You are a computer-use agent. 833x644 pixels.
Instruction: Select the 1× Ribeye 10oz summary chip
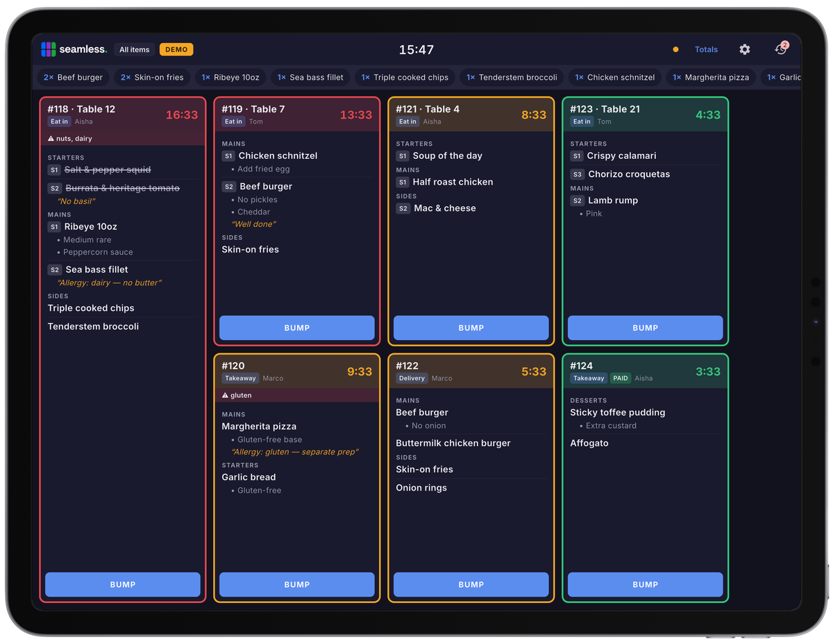pos(230,77)
